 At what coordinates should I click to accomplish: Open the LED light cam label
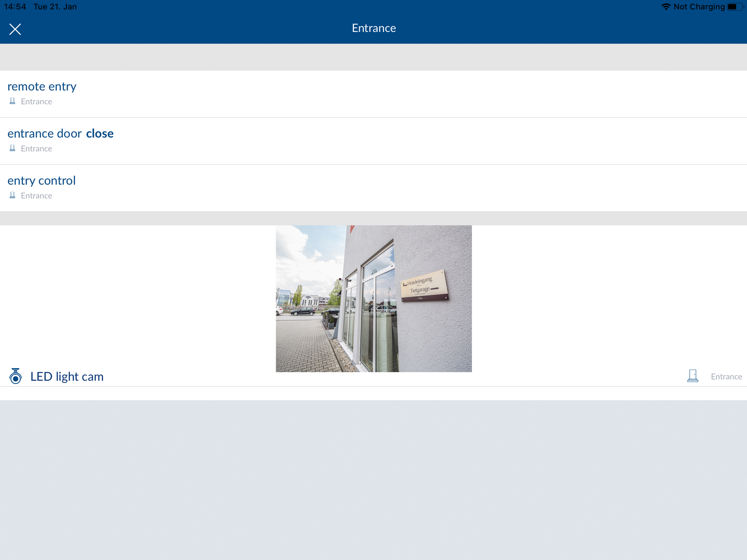[x=67, y=377]
